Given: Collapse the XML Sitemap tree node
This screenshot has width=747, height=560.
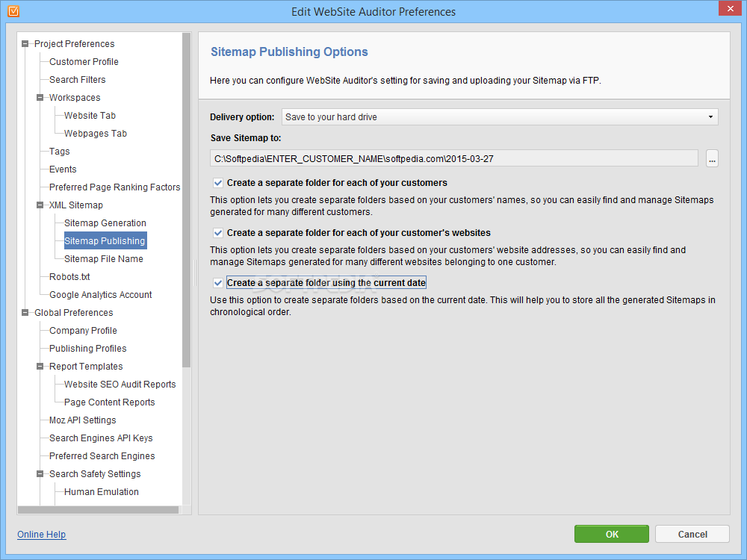Looking at the screenshot, I should [40, 205].
